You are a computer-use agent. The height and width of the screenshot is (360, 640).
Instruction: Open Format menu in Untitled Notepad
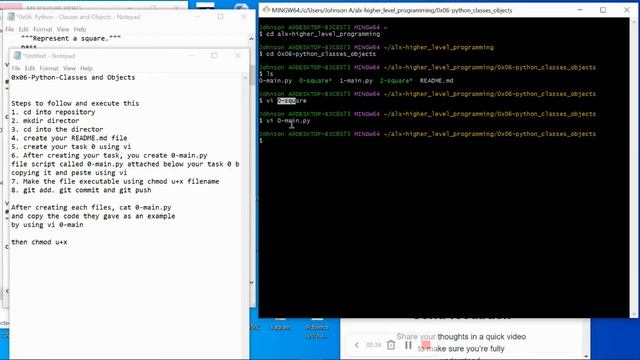(x=49, y=68)
